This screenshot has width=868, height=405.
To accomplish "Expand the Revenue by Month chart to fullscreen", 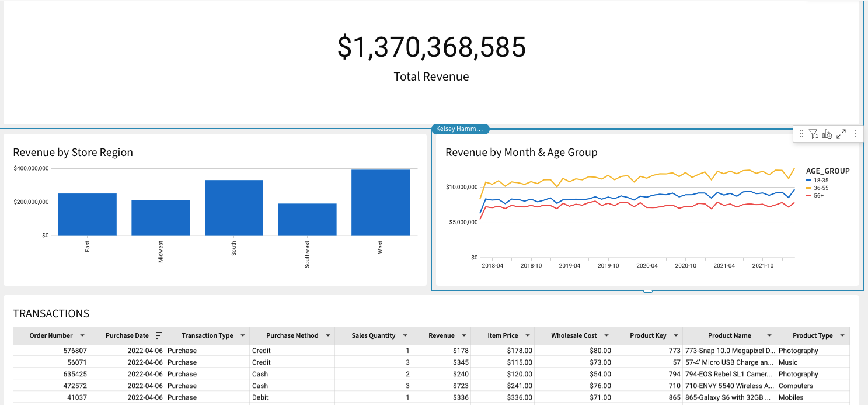I will pos(841,134).
